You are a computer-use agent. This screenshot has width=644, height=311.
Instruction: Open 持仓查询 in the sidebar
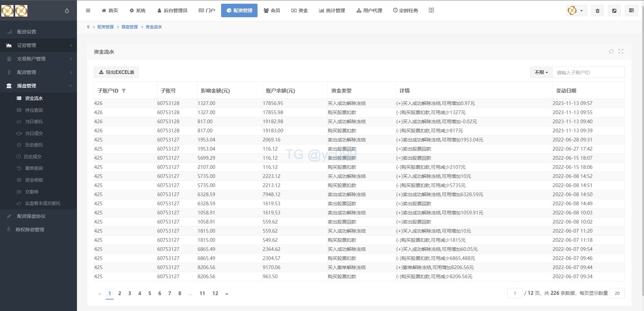coord(34,110)
